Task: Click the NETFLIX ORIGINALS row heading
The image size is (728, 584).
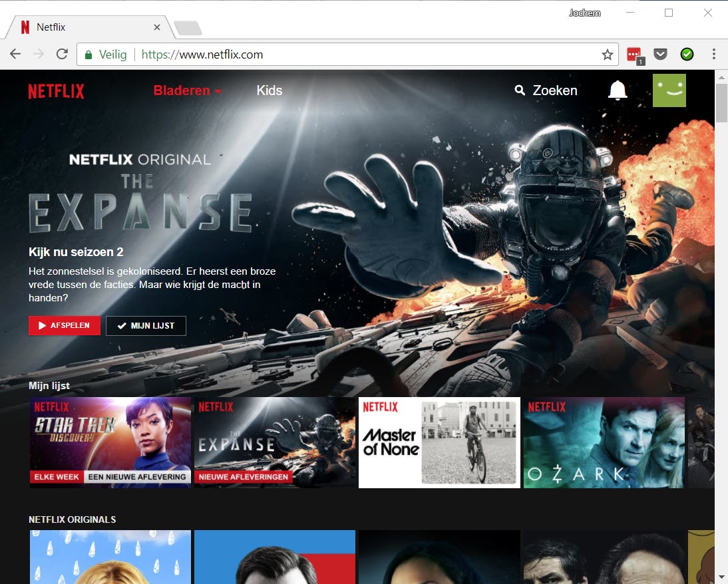Action: 73,519
